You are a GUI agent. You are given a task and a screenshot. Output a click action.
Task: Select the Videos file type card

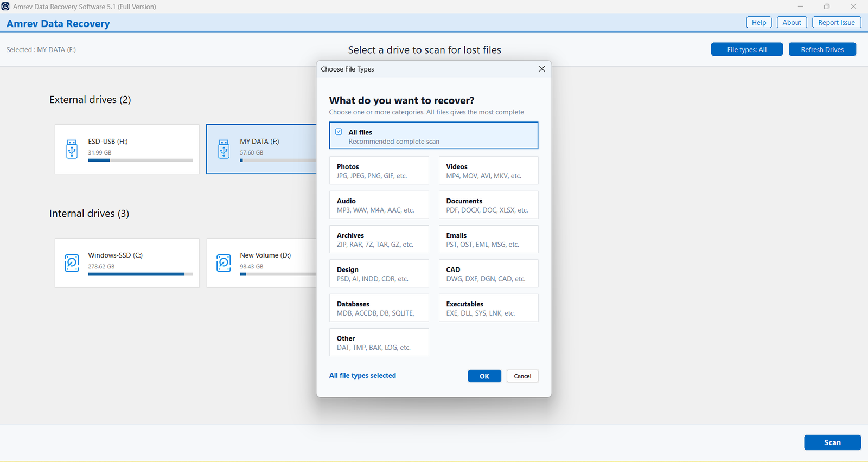coord(488,171)
